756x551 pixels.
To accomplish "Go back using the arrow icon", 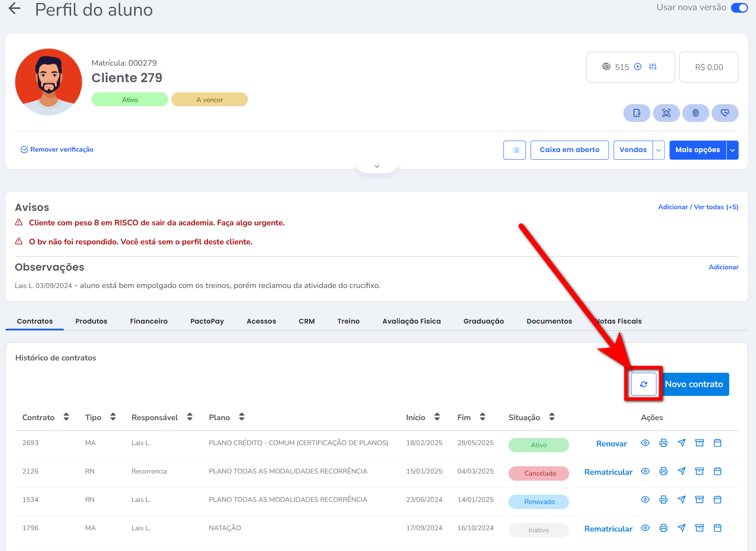I will tap(15, 8).
